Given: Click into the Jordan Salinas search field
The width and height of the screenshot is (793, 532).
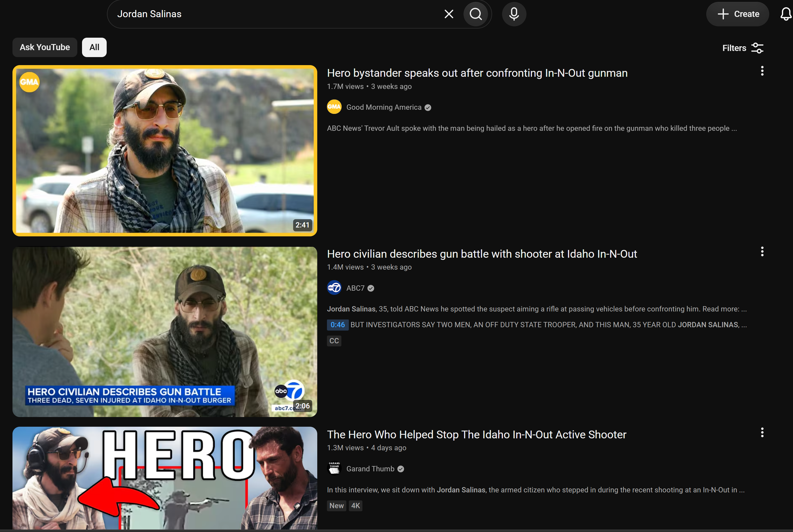Looking at the screenshot, I should pyautogui.click(x=278, y=14).
